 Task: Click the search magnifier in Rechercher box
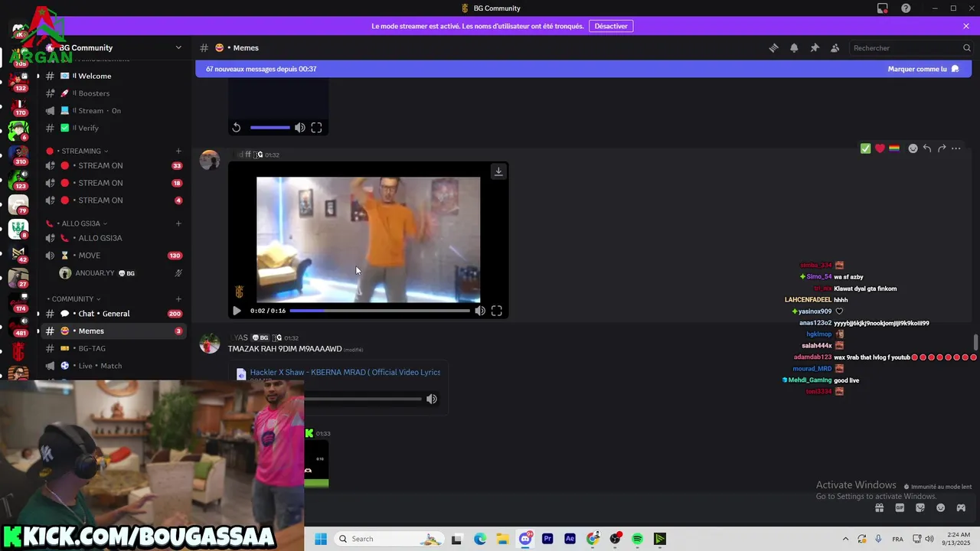pos(966,47)
